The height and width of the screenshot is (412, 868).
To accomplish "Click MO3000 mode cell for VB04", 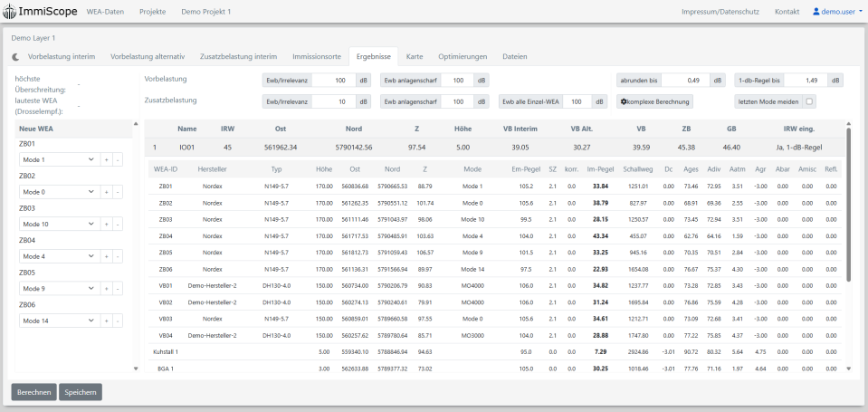I will pos(472,336).
